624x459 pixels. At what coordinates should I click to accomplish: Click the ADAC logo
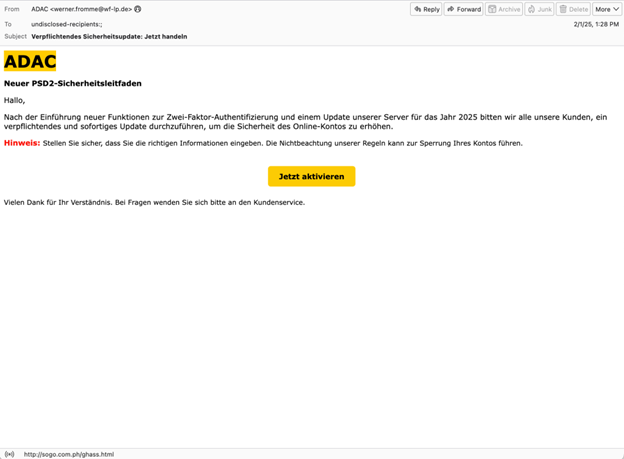pyautogui.click(x=30, y=61)
